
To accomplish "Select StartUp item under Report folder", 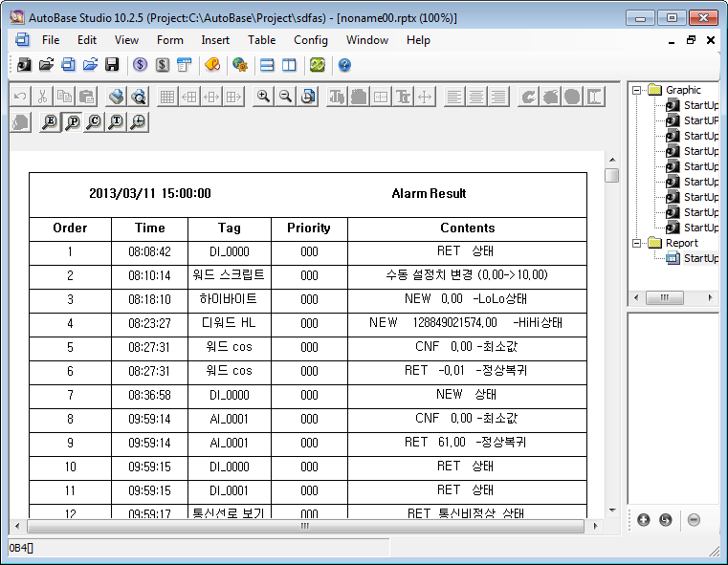I will pos(699,258).
